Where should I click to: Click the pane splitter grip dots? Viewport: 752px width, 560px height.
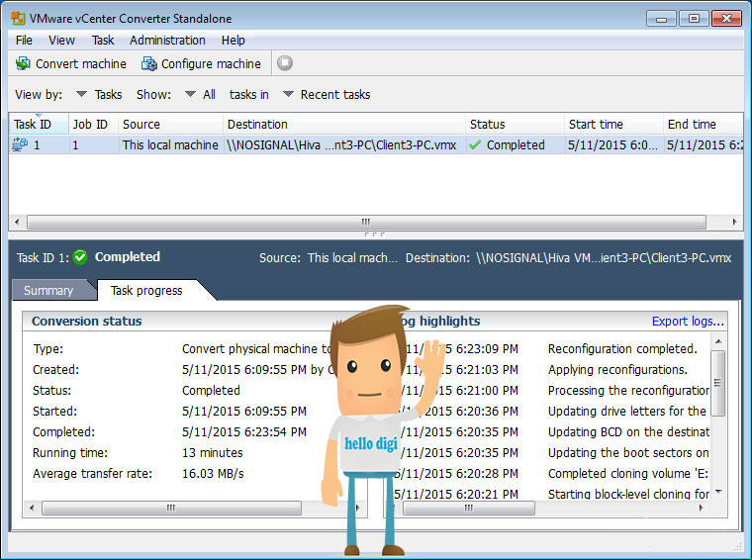pos(375,234)
